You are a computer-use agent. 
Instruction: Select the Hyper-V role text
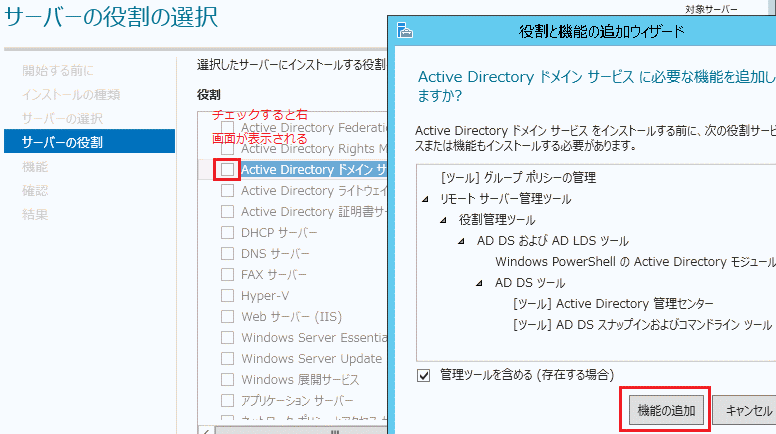coord(265,295)
